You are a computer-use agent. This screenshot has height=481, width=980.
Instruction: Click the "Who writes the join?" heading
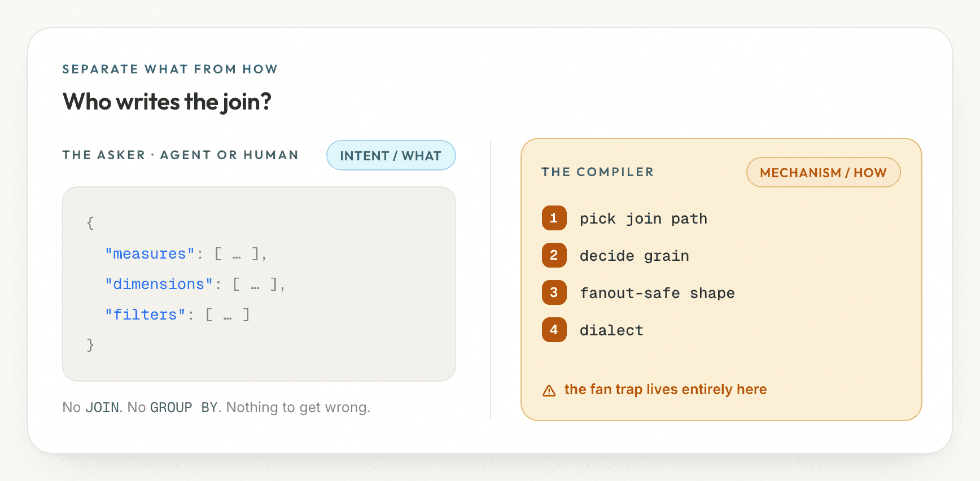[x=167, y=102]
